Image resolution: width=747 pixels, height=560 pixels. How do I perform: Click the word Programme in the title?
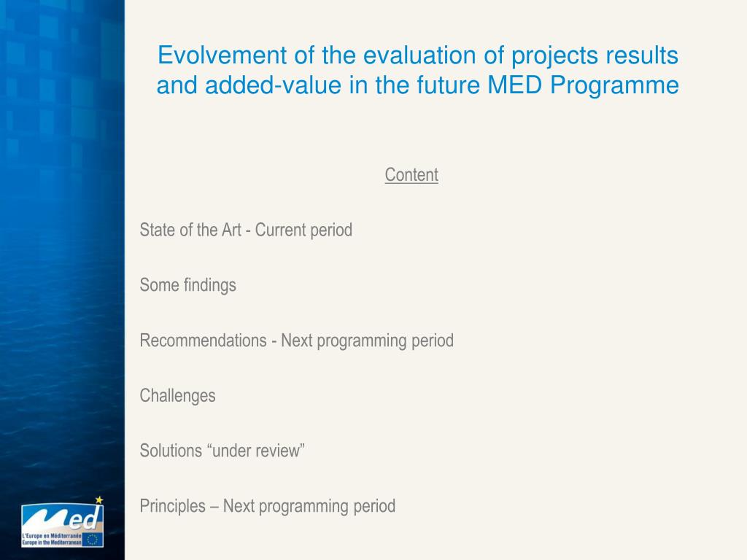click(x=614, y=86)
